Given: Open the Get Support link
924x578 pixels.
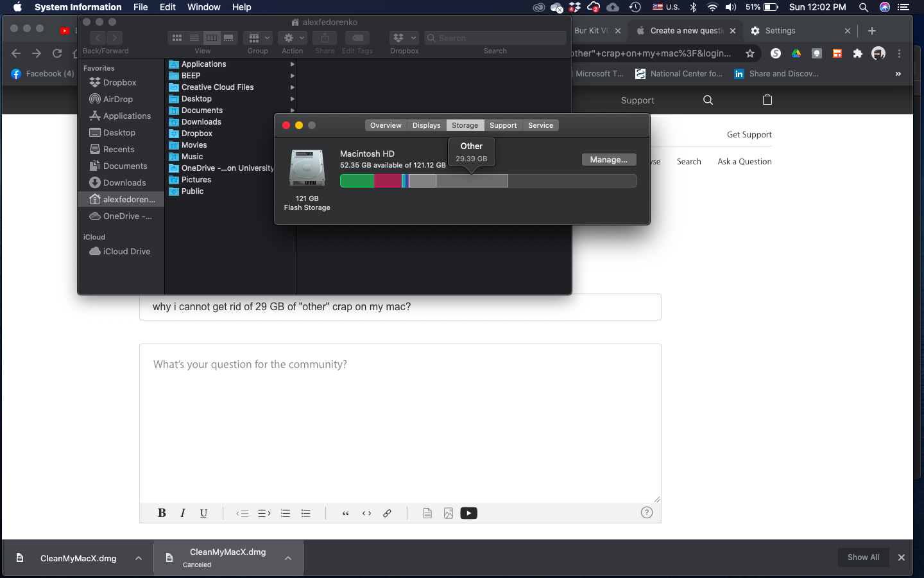Looking at the screenshot, I should pos(749,134).
